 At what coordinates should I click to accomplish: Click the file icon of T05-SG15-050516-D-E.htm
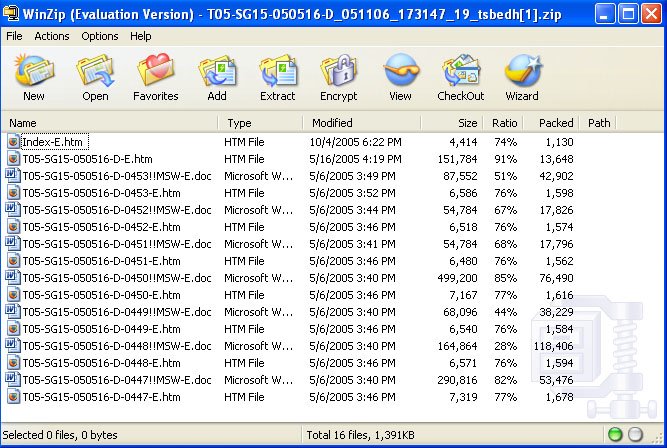pos(13,159)
